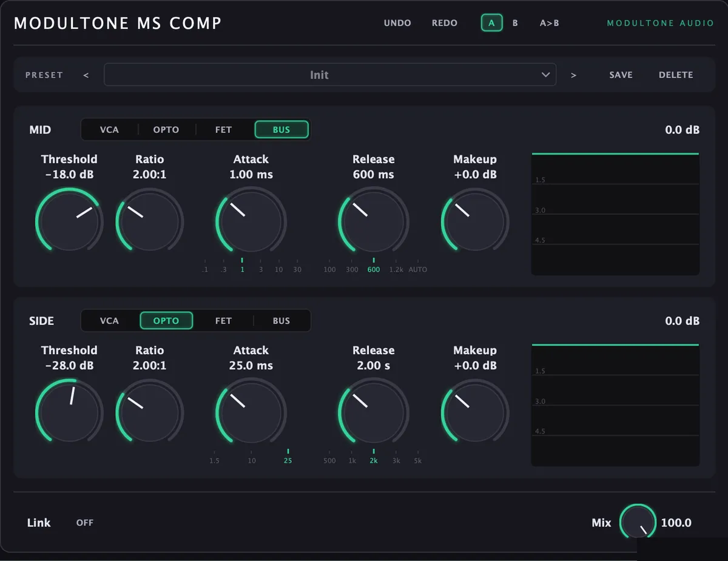Image resolution: width=728 pixels, height=561 pixels.
Task: Click MID Threshold value -18.0 dB
Action: (69, 175)
